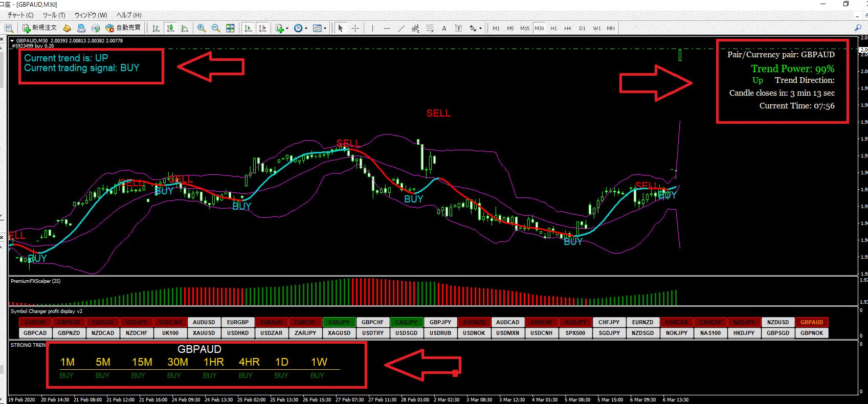This screenshot has height=404, width=868.
Task: Click the 新規注文 new order button
Action: (39, 28)
